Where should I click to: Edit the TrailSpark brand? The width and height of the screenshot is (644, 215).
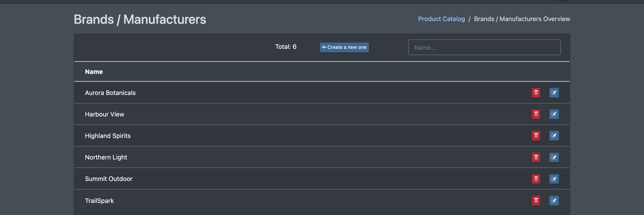pyautogui.click(x=554, y=200)
